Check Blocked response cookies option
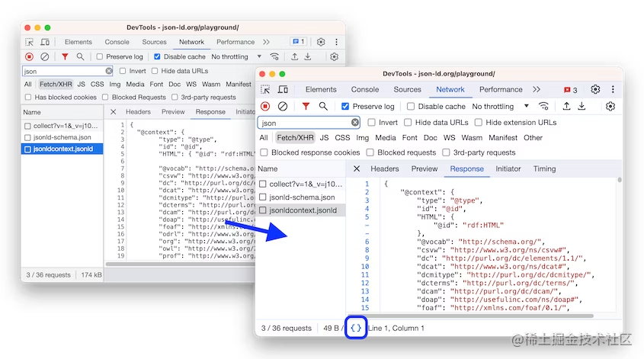The width and height of the screenshot is (644, 359). click(264, 152)
